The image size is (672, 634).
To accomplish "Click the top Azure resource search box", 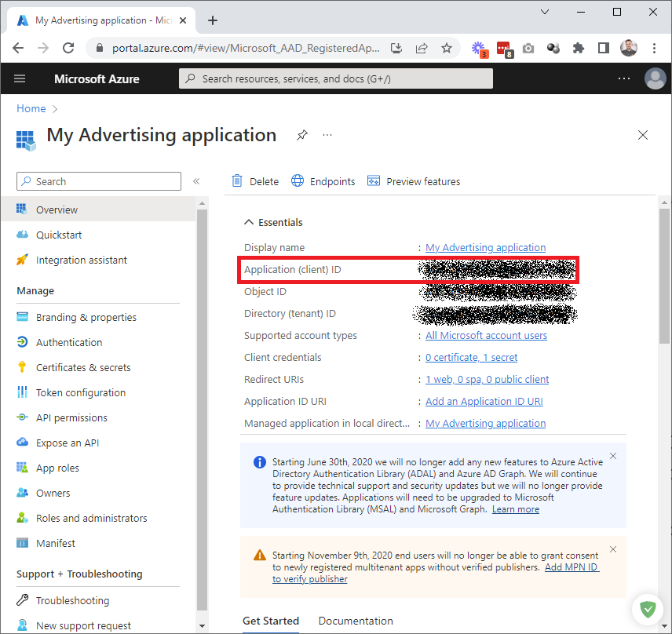I will tap(336, 78).
